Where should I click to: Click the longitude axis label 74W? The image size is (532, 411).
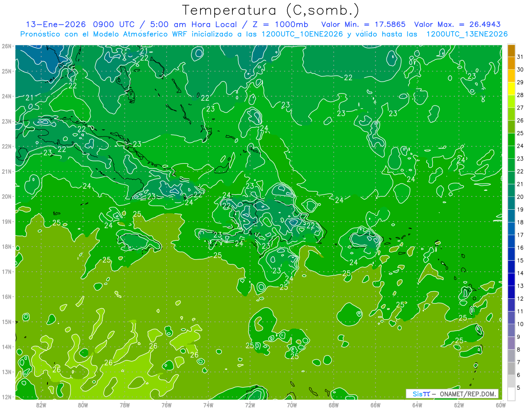(x=208, y=404)
